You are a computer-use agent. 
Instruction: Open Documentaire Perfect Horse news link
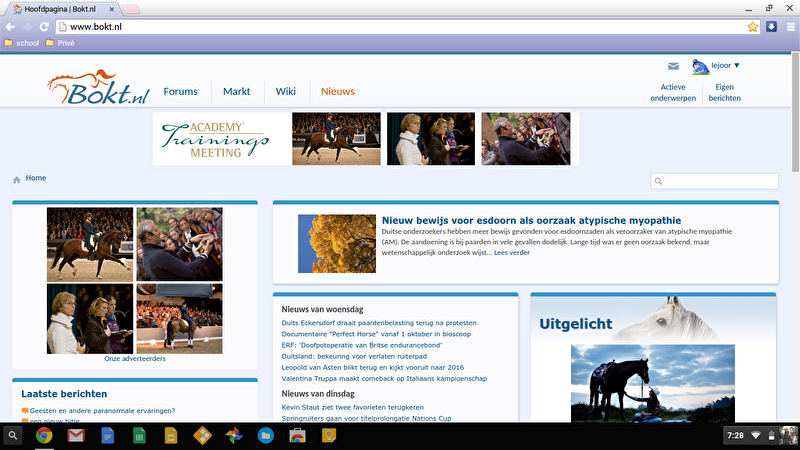[x=376, y=334]
